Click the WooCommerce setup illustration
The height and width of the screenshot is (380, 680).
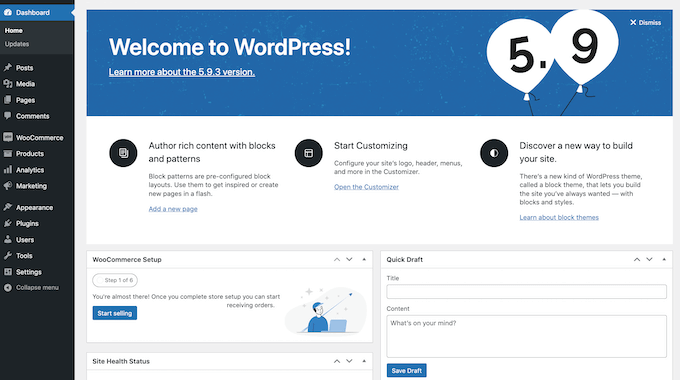coord(325,311)
